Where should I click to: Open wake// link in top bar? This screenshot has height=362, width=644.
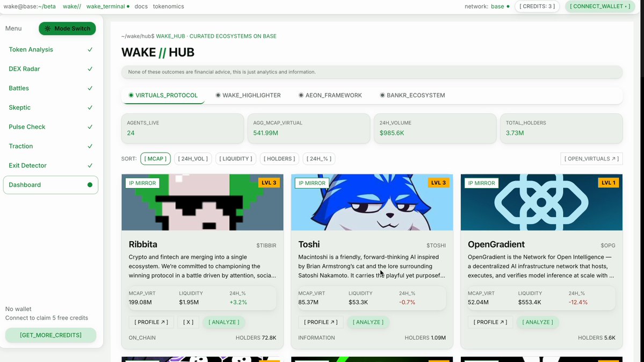(72, 6)
